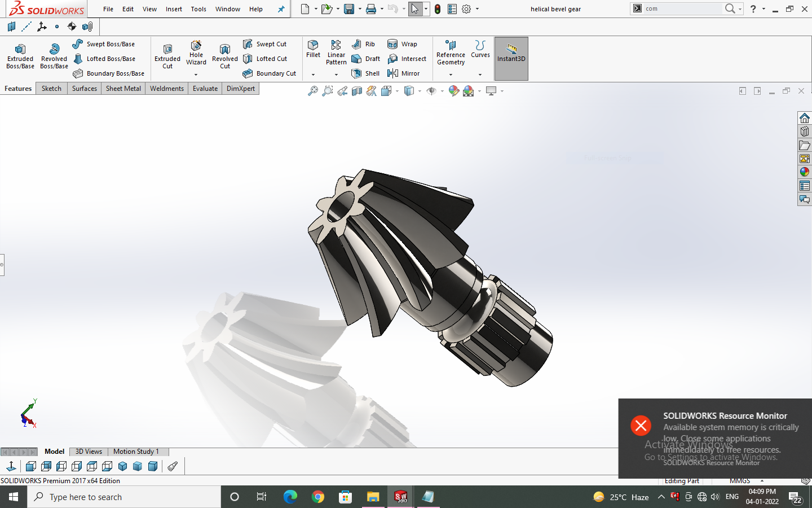Expand the Curves dropdown
The height and width of the screenshot is (508, 812).
pyautogui.click(x=480, y=75)
